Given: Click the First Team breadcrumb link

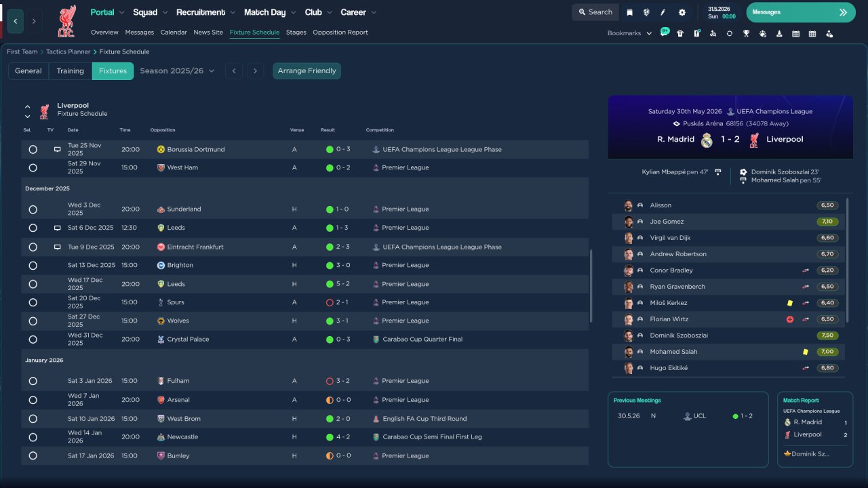Looking at the screenshot, I should tap(22, 52).
